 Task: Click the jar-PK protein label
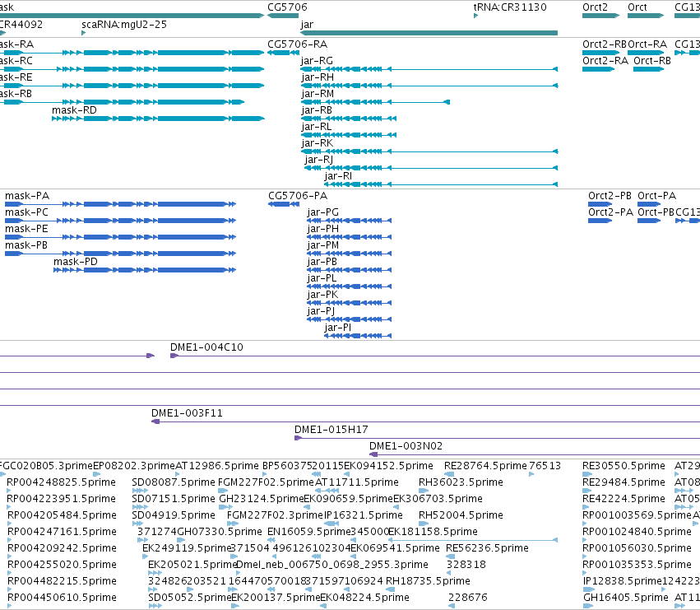coord(322,295)
